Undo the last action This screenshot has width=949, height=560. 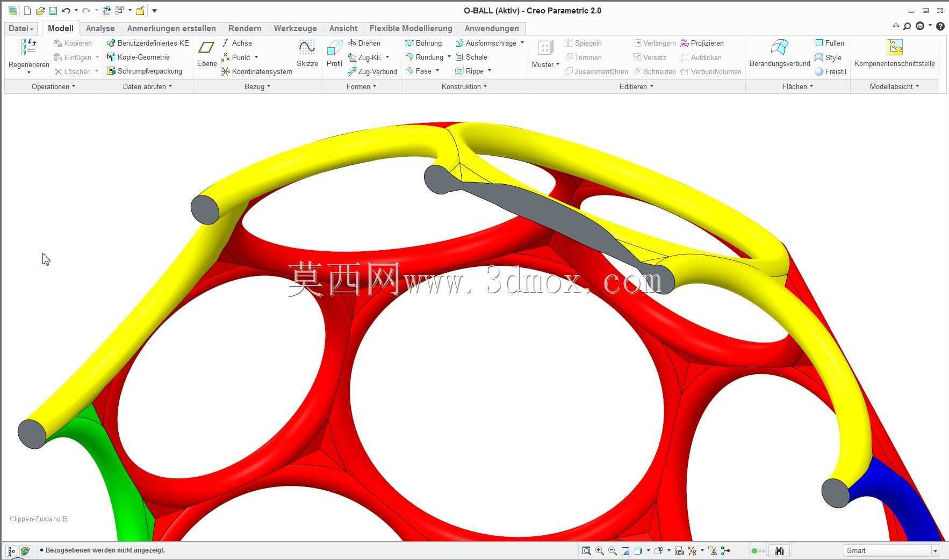66,11
